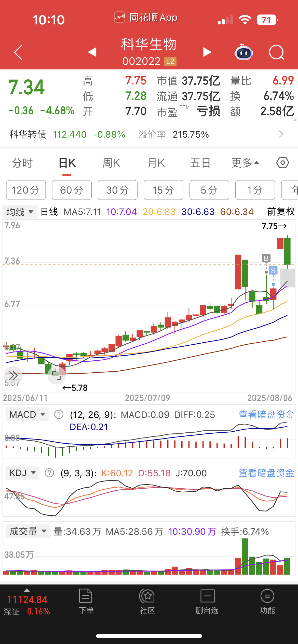Tap the double-arrow expand icon on chart
The width and height of the screenshot is (298, 644).
13,375
